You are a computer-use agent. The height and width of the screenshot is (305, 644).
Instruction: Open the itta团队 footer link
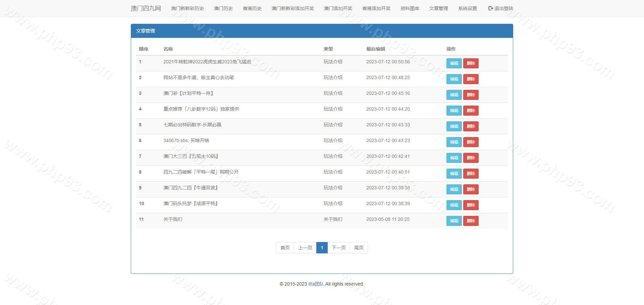(316, 284)
